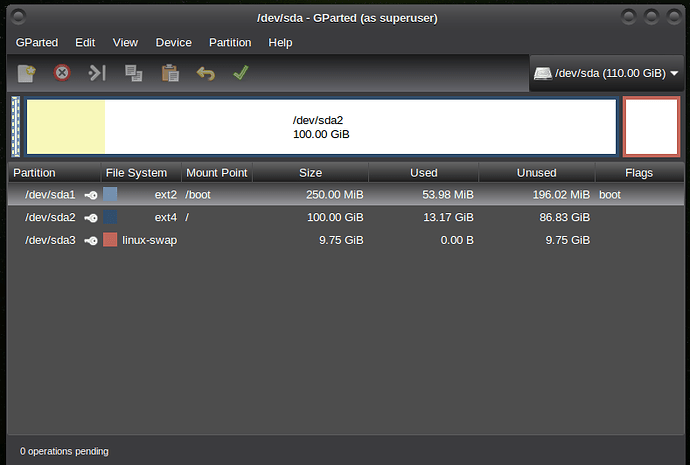Open the /dev/sda (110.00 GiB) device dropdown

tap(606, 73)
